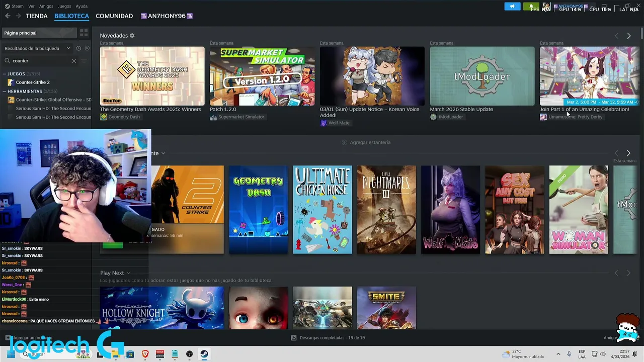Screen dimensions: 644x362
Task: Open Brave browser from the taskbar
Action: click(145, 354)
